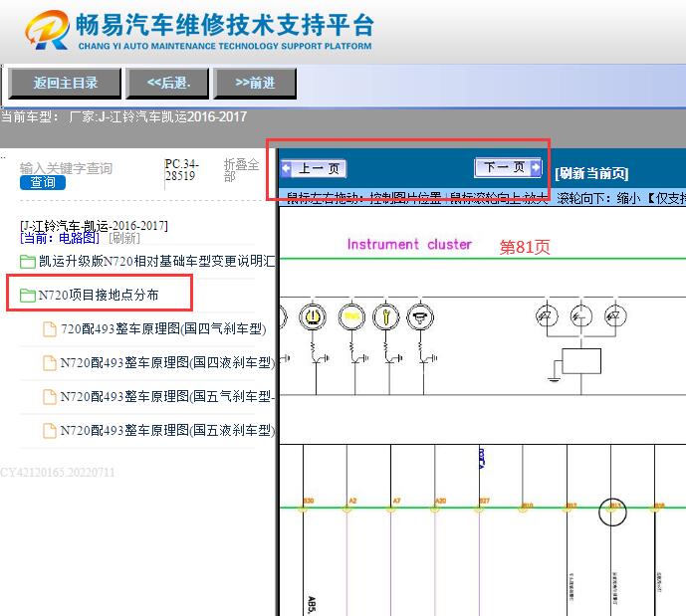Image resolution: width=686 pixels, height=616 pixels.
Task: Click the [当前：电路图] link
Action: tap(60, 238)
